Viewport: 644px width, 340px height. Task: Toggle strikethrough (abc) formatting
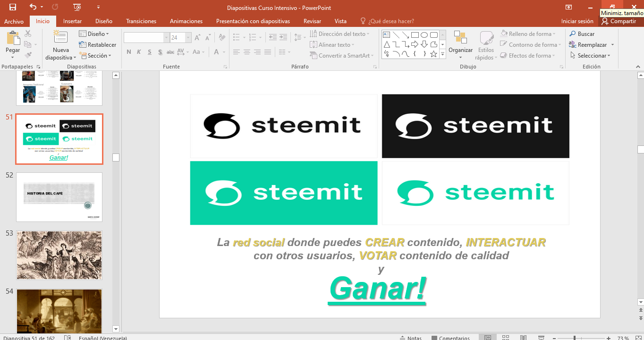click(x=171, y=52)
